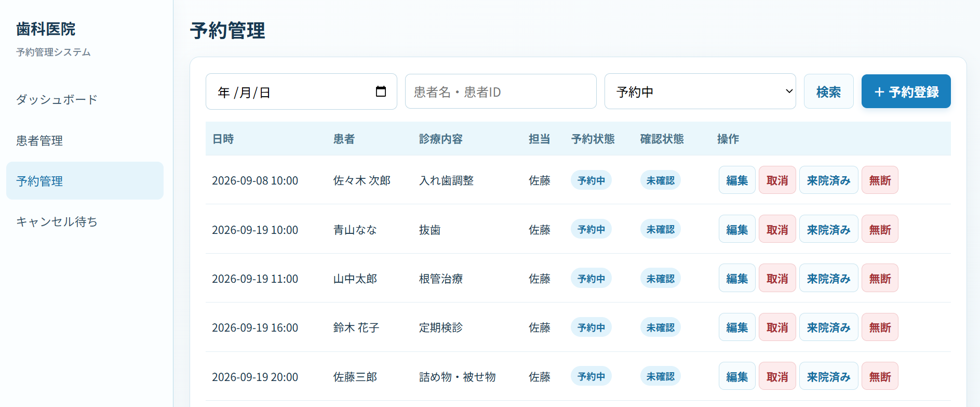Mark 佐々木 次郎 as 来院済み
Image resolution: width=980 pixels, height=407 pixels.
point(828,180)
